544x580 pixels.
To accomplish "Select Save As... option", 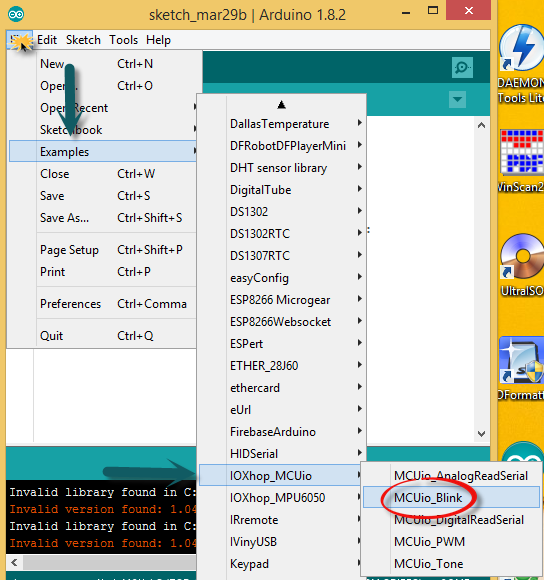I will click(x=103, y=218).
